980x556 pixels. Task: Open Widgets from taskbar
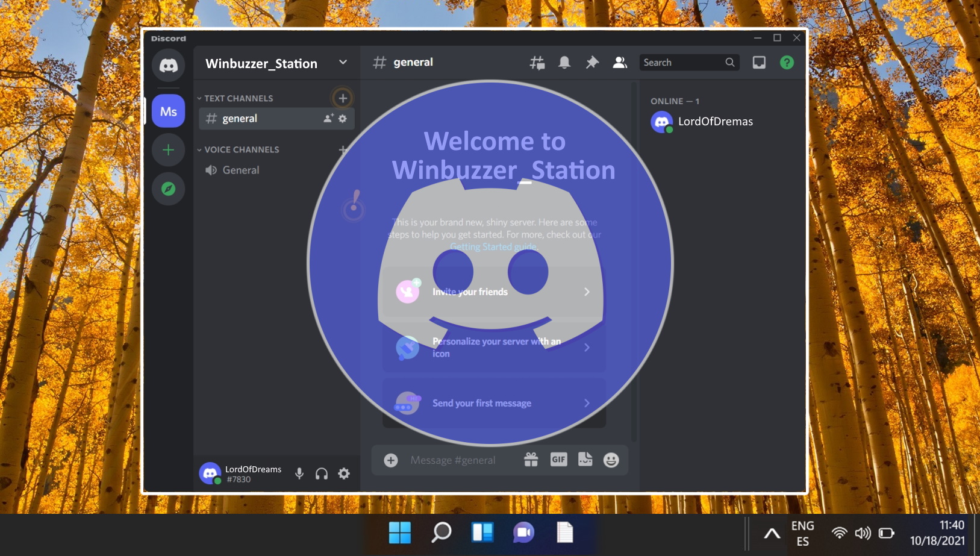click(x=482, y=533)
